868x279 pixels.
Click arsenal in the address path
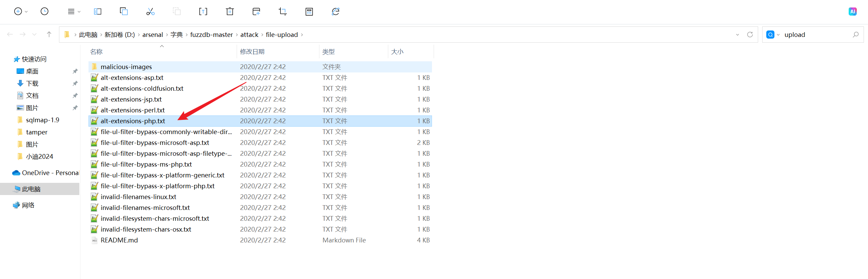tap(153, 35)
